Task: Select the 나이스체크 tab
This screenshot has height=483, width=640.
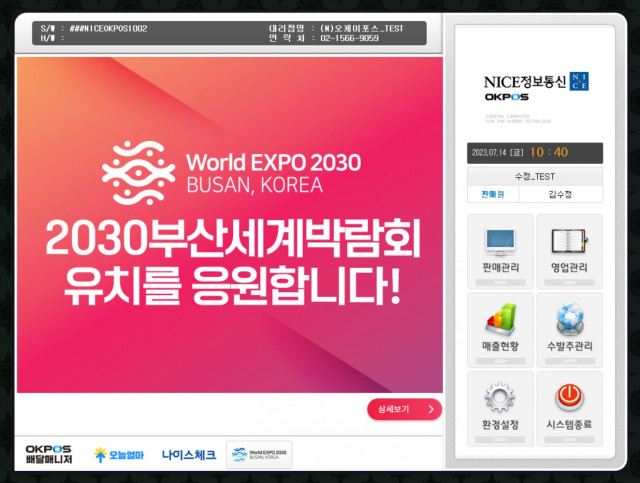Action: [x=188, y=455]
